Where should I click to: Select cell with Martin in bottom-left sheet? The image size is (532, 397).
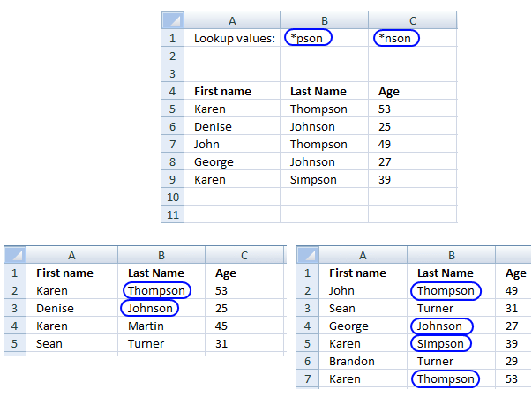pyautogui.click(x=161, y=326)
